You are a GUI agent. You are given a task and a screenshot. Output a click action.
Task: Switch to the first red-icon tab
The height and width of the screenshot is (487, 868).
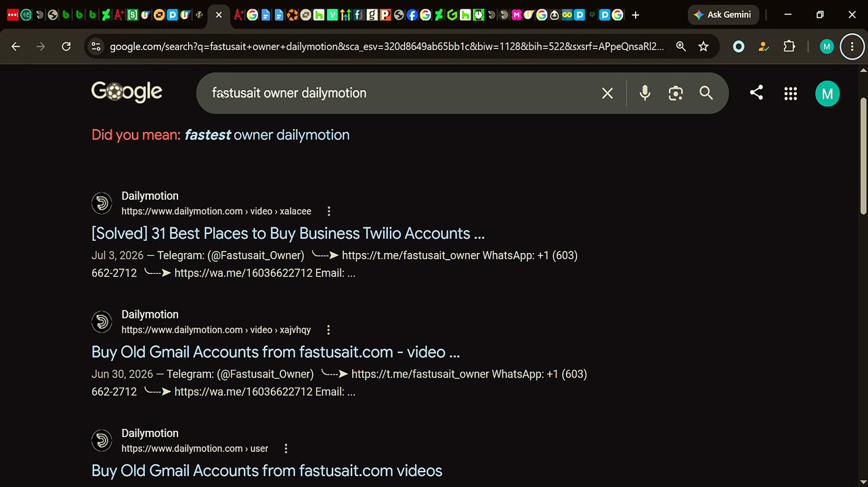pyautogui.click(x=13, y=15)
